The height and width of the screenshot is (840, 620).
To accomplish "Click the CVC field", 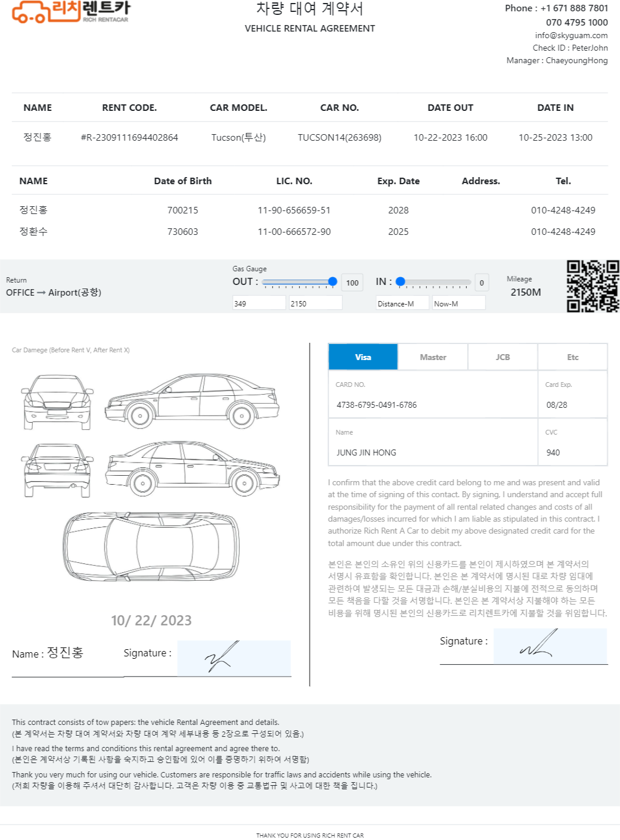I will 572,452.
